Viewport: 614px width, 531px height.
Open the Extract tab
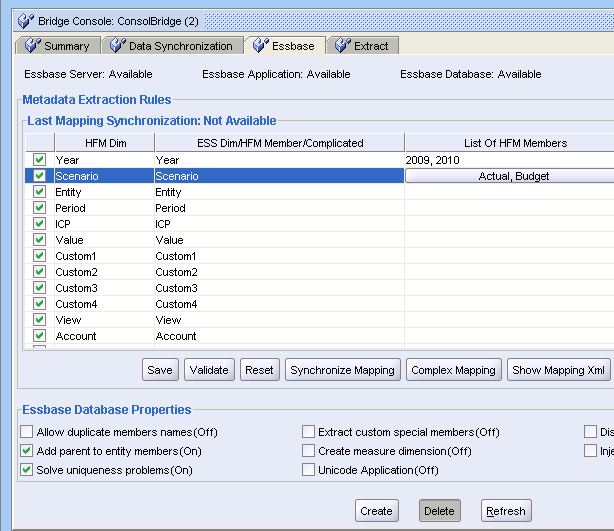point(371,46)
